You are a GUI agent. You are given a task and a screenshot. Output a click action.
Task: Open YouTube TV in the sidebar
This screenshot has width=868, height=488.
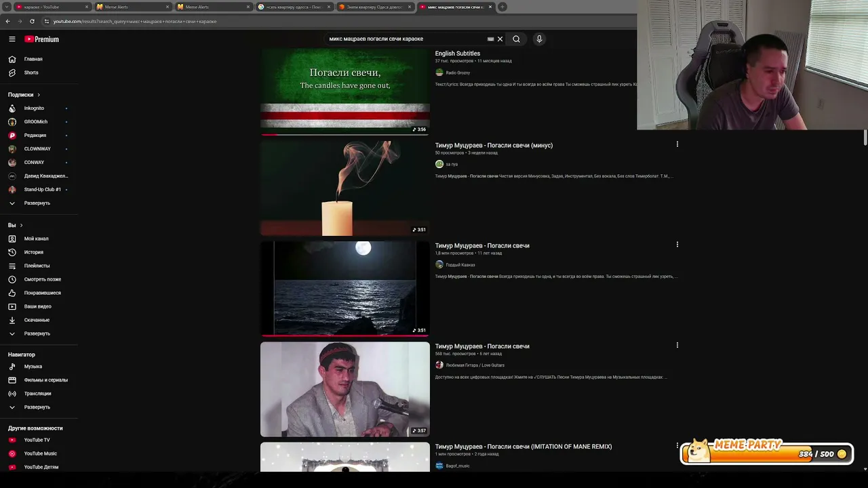point(39,440)
